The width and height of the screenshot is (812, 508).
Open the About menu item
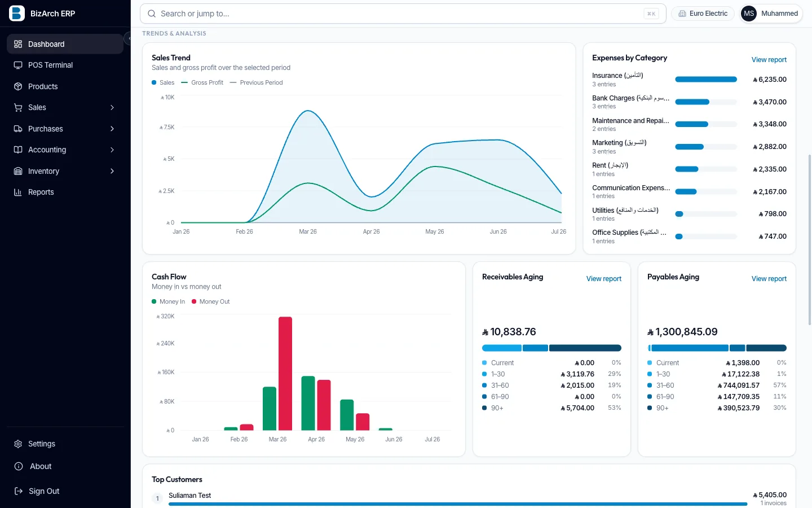(x=65, y=466)
